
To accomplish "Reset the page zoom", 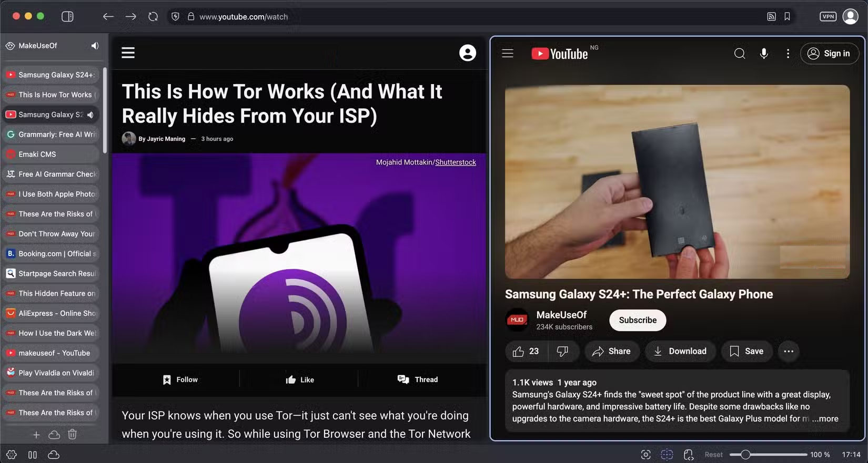I will [x=713, y=455].
